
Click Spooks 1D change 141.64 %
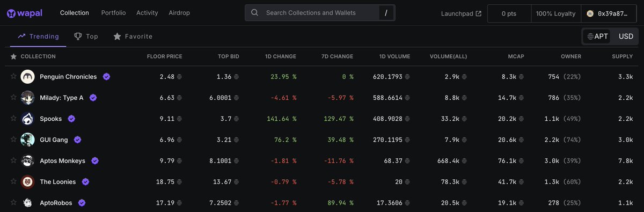[x=281, y=119]
